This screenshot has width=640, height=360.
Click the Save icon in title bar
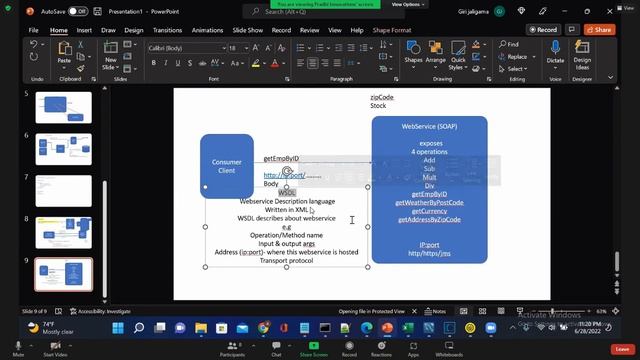pos(98,11)
